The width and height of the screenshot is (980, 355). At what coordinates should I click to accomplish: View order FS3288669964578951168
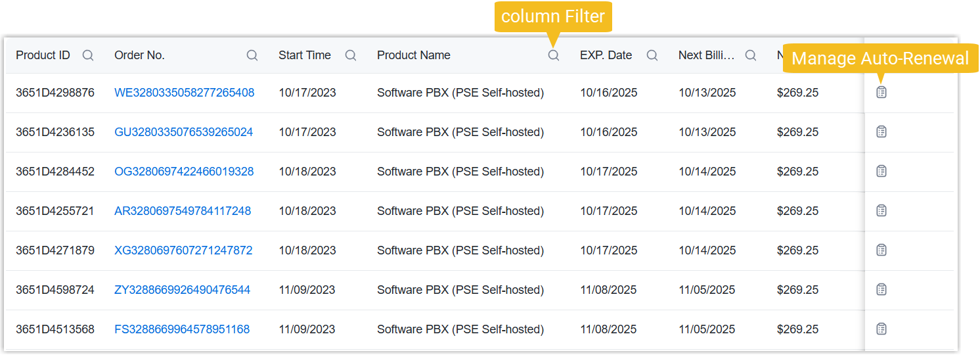click(x=182, y=329)
